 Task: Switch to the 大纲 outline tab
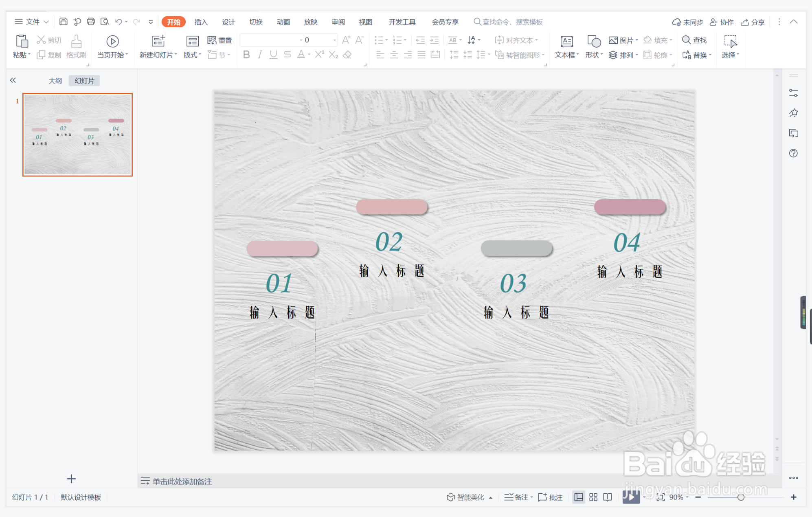click(55, 81)
